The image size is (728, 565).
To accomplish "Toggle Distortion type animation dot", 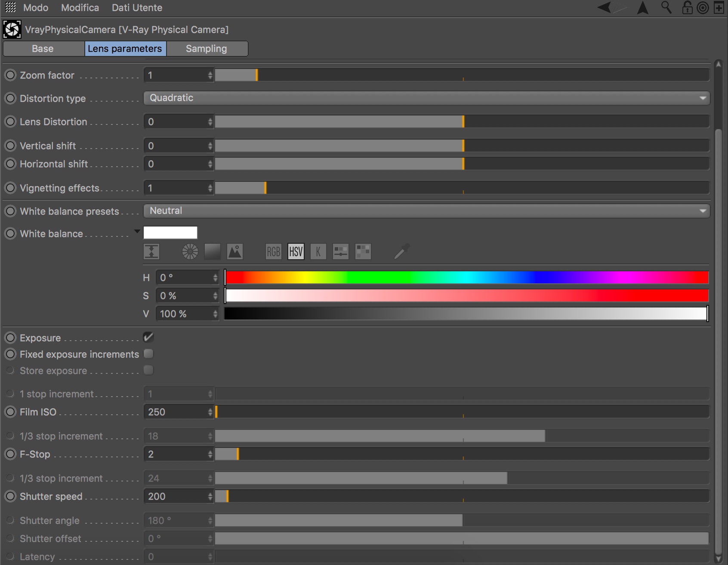I will tap(10, 98).
